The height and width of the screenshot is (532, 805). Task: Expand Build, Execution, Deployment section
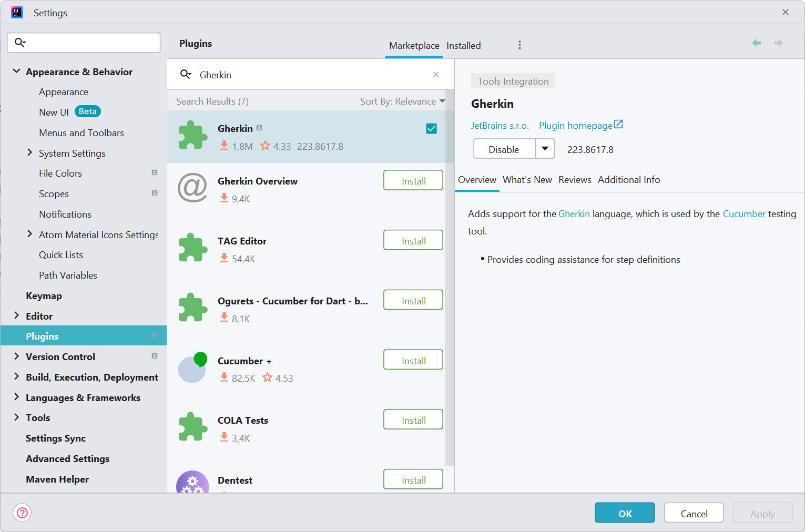16,376
